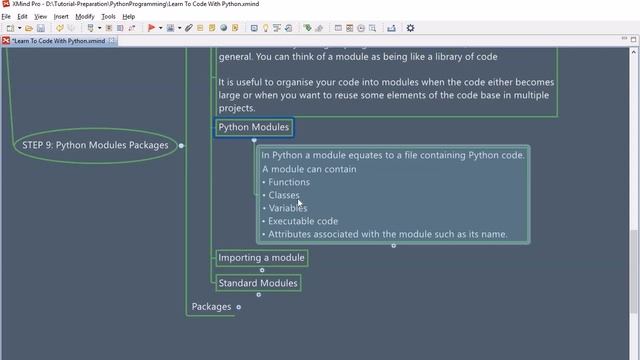Viewport: 640px width, 360px height.
Task: Click the green tags icon
Action: pos(307,28)
